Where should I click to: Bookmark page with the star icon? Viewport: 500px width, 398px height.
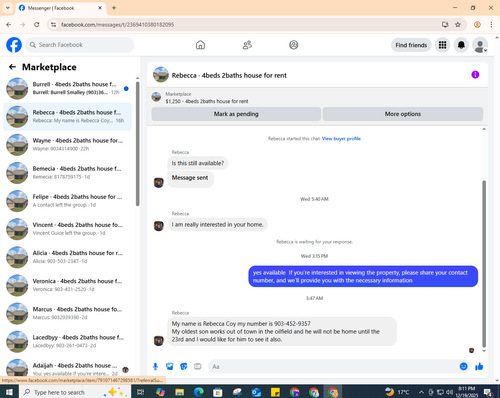458,25
